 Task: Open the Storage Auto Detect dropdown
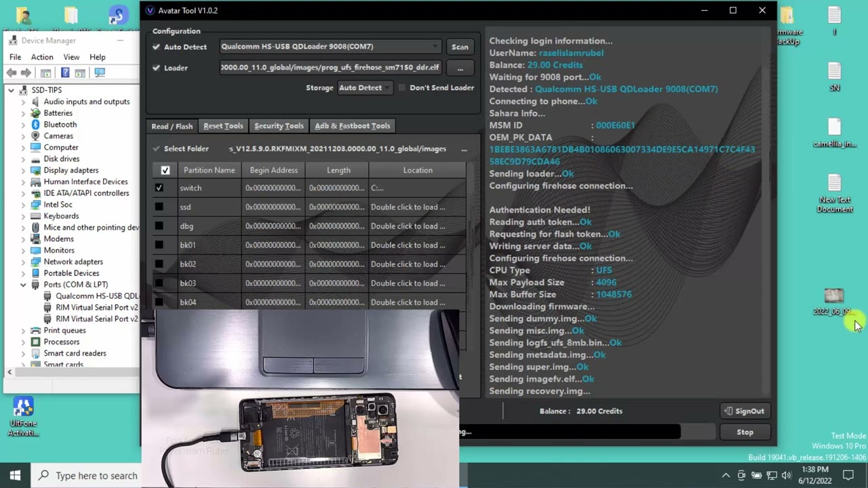coord(364,87)
